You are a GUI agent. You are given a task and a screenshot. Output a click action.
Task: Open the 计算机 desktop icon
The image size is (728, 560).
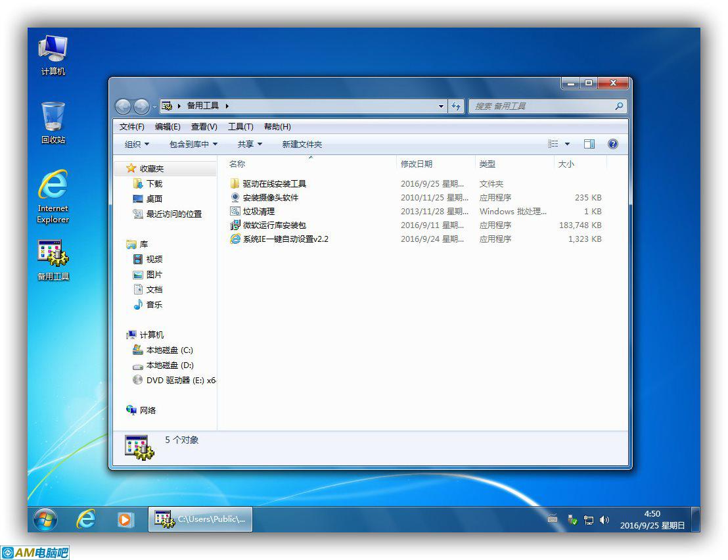coord(53,55)
